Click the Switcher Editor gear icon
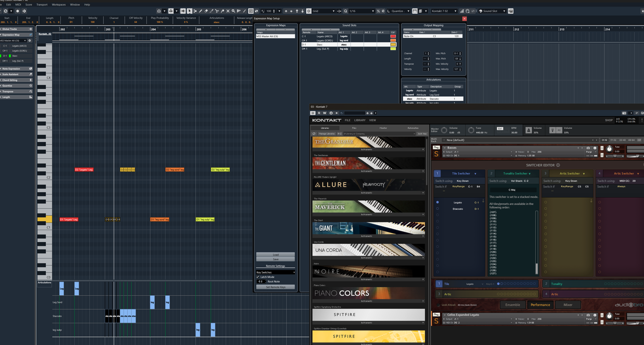 tap(558, 165)
